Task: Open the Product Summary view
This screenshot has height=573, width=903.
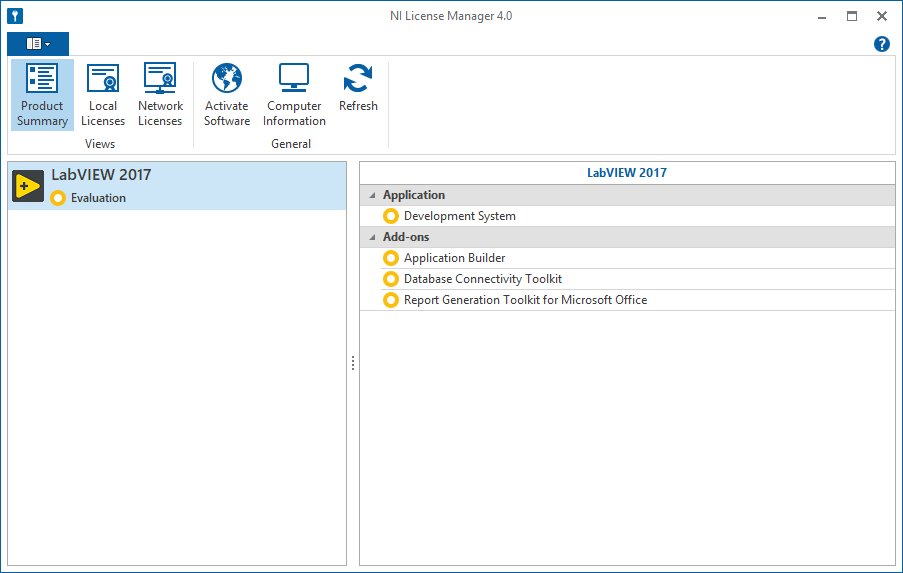Action: coord(42,95)
